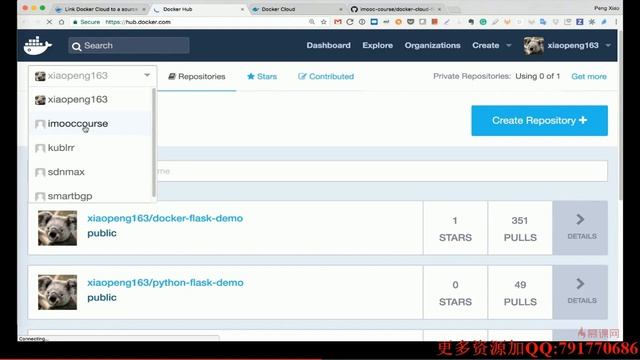
Task: Focus the Docker Hub search field
Action: coord(129,45)
